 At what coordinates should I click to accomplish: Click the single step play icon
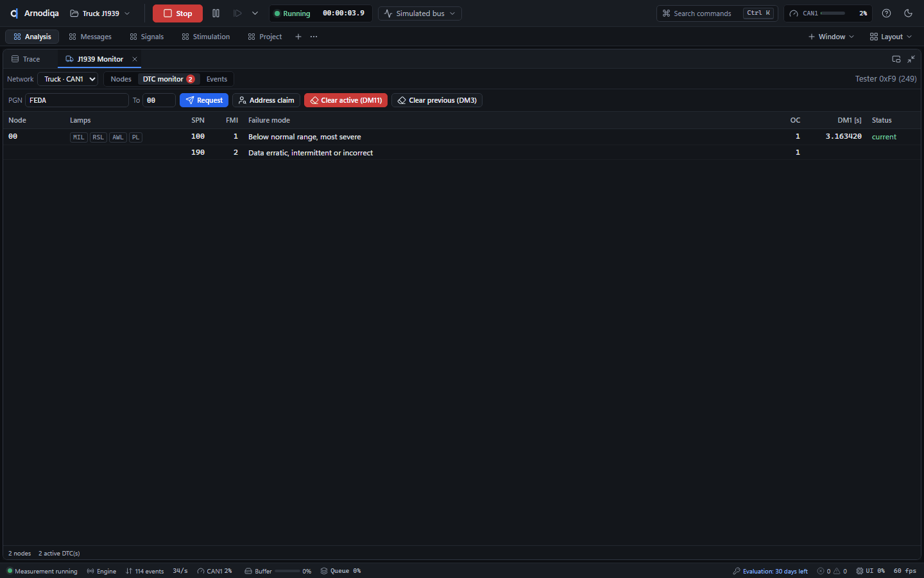tap(237, 13)
